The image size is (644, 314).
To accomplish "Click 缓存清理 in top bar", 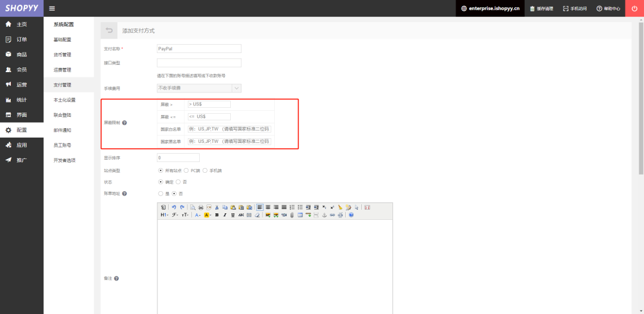I will 541,8.
